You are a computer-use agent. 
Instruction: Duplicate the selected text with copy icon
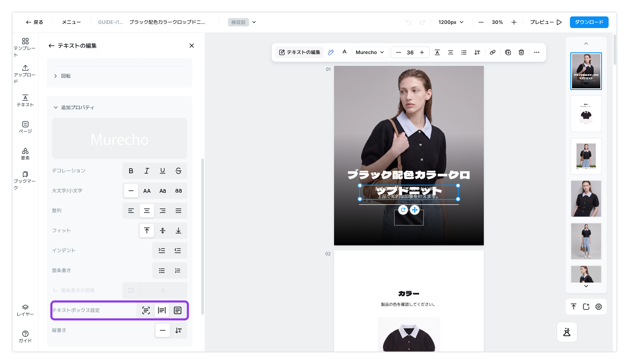pos(508,52)
